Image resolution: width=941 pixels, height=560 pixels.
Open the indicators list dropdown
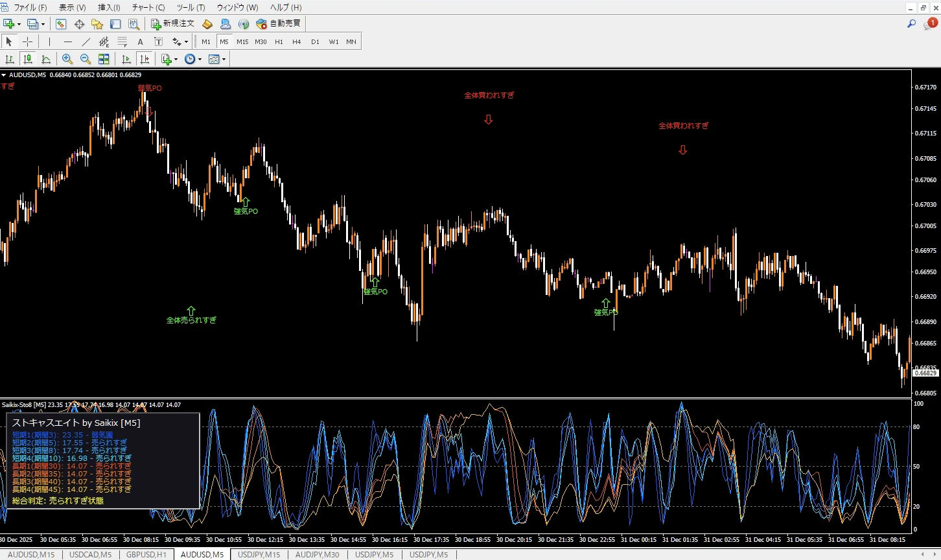pyautogui.click(x=176, y=59)
